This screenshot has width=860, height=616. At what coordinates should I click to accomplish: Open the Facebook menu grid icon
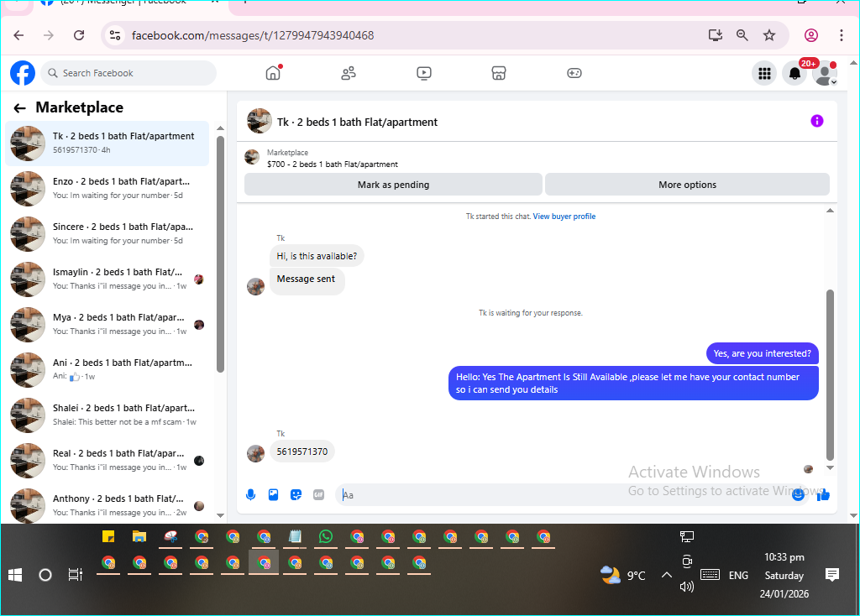point(764,73)
